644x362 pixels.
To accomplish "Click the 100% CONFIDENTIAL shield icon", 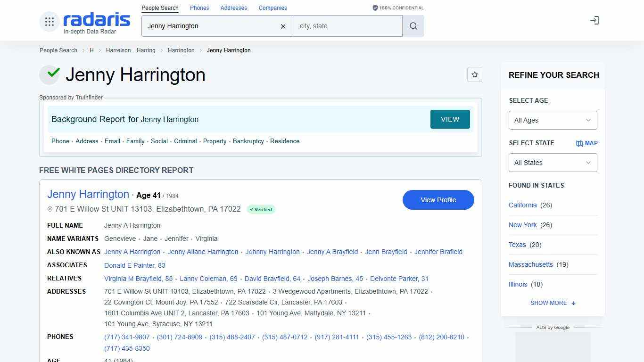I will (375, 8).
